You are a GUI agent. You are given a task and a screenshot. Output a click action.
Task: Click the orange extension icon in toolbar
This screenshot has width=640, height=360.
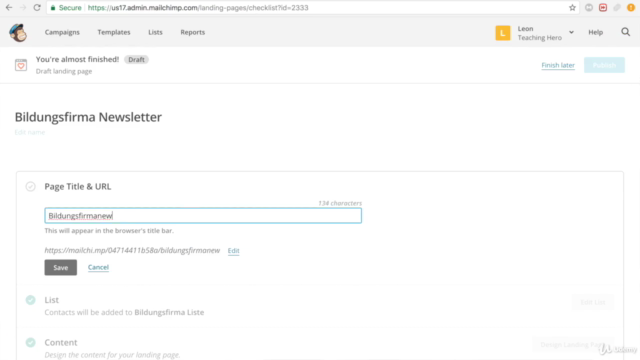coord(631,7)
